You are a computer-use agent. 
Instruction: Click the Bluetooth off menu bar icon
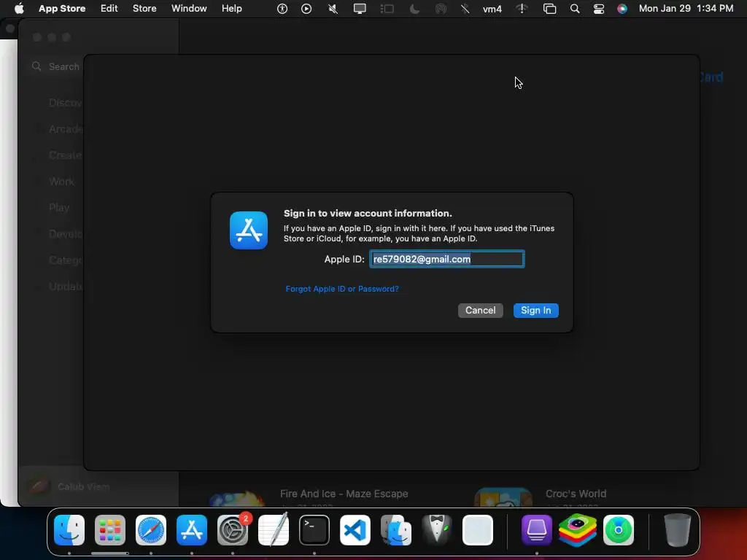[x=465, y=9]
